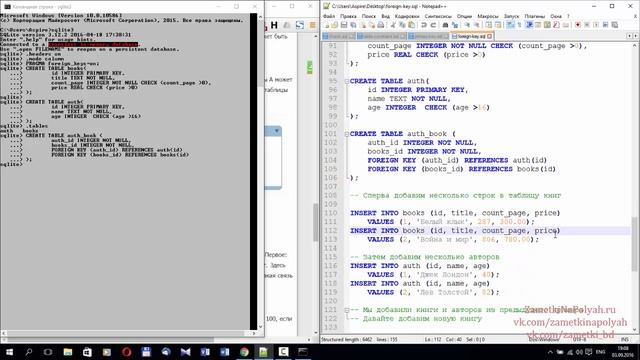
Task: Click line number 104 in margin
Action: [330, 160]
